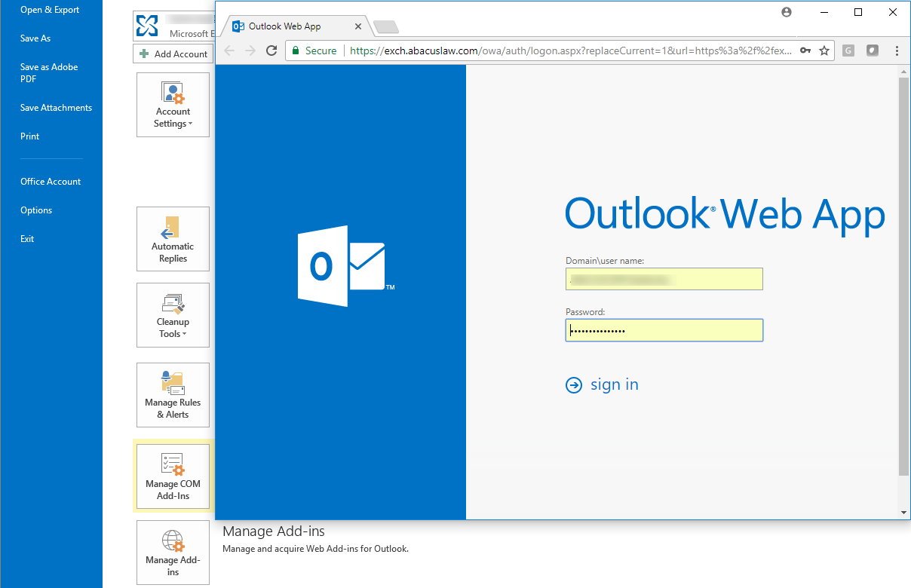Screen dimensions: 911x588
Task: Click the shield extension icon
Action: [x=873, y=51]
